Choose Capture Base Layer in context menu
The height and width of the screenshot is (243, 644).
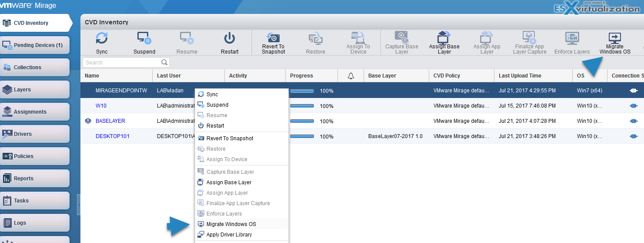coord(241,172)
